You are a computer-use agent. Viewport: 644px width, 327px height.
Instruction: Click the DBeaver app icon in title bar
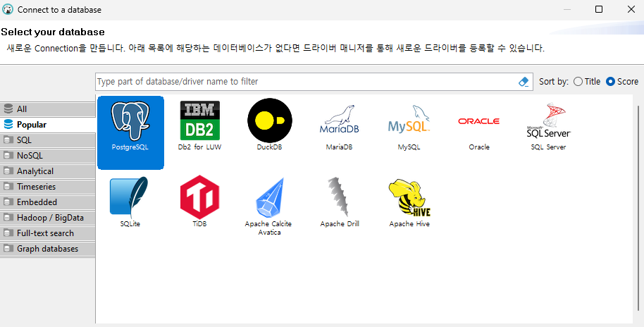[7, 9]
